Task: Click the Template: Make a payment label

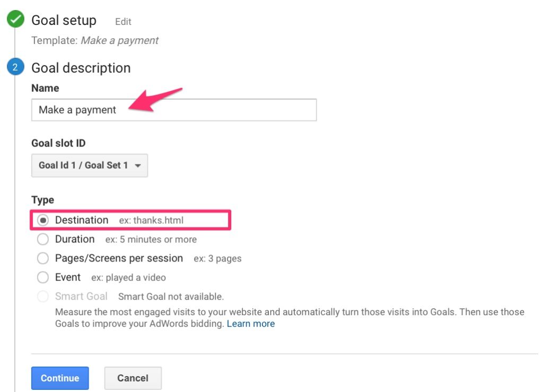Action: [94, 40]
